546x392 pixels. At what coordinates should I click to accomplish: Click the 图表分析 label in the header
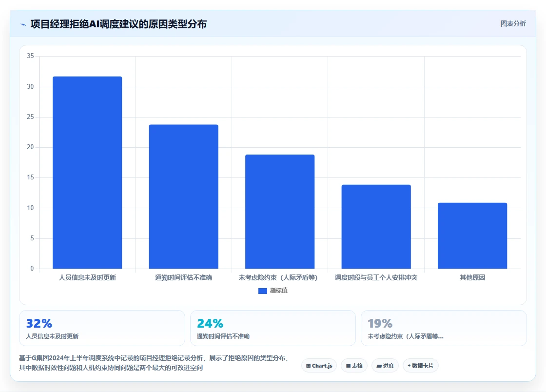513,24
